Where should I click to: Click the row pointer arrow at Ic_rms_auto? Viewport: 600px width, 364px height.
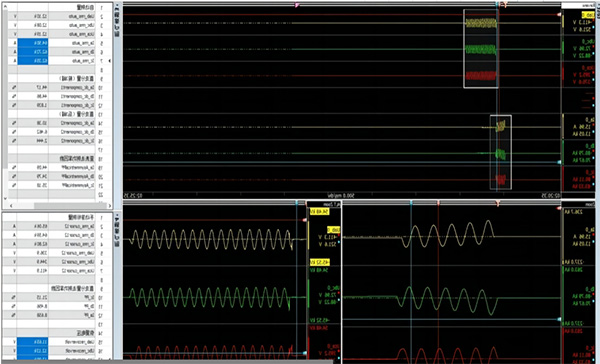(x=110, y=60)
